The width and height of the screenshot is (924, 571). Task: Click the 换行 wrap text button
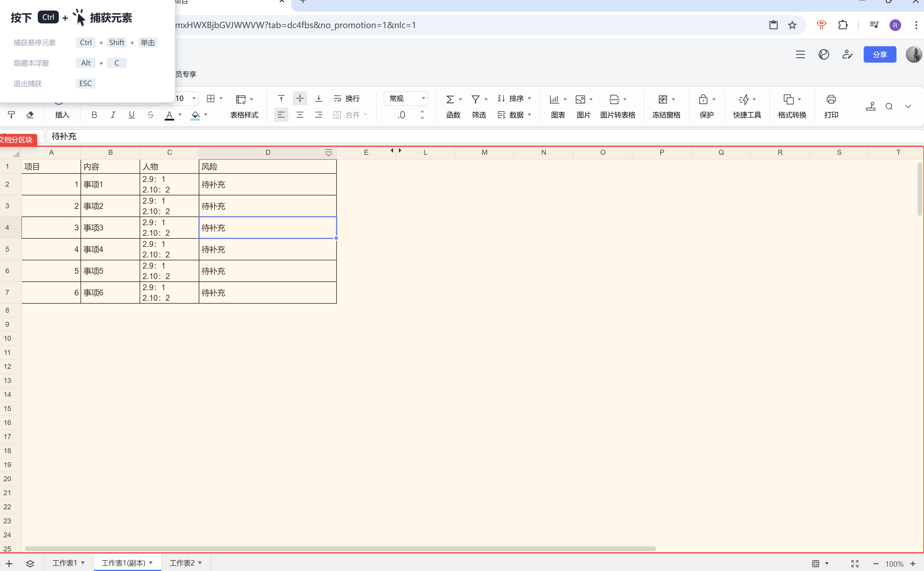point(347,99)
